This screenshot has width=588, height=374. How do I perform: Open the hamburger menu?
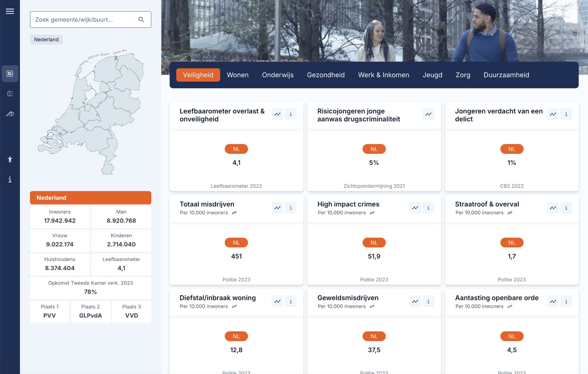[x=10, y=11]
